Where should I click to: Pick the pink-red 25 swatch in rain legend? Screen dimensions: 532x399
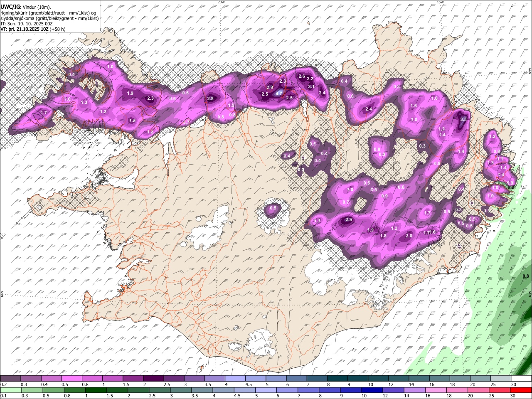(x=499, y=389)
